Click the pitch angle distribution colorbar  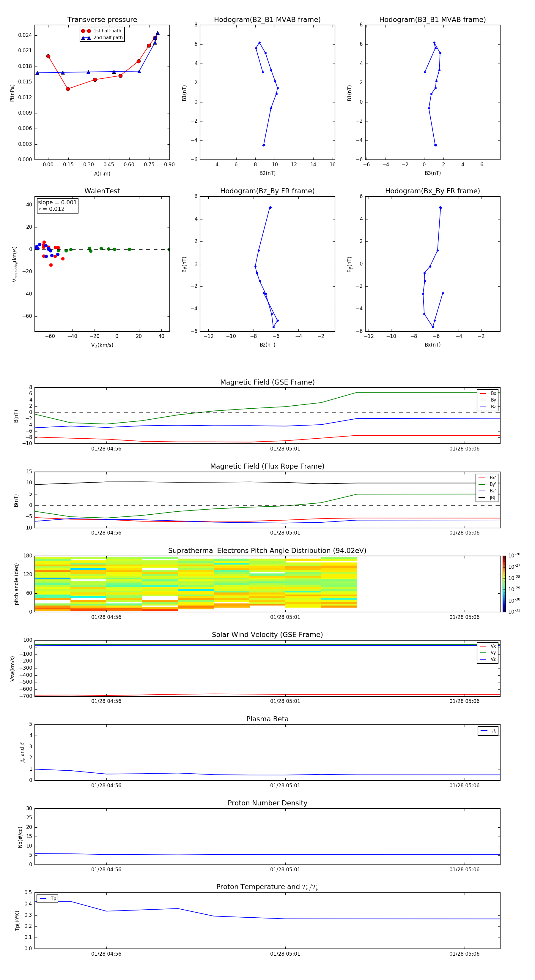point(504,584)
